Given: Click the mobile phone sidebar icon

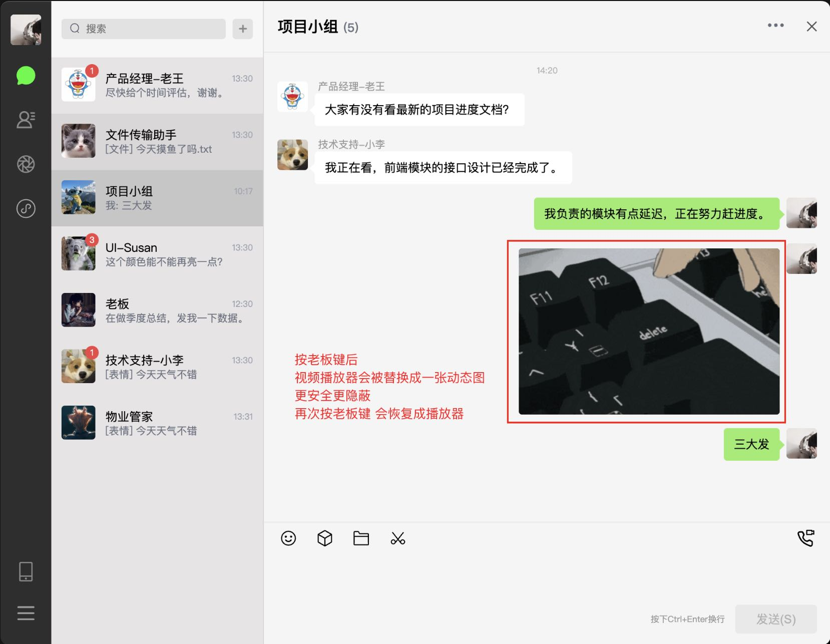Looking at the screenshot, I should point(26,571).
